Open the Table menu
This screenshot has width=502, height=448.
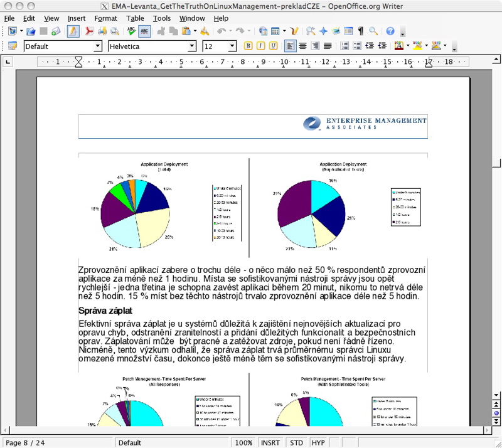point(135,19)
